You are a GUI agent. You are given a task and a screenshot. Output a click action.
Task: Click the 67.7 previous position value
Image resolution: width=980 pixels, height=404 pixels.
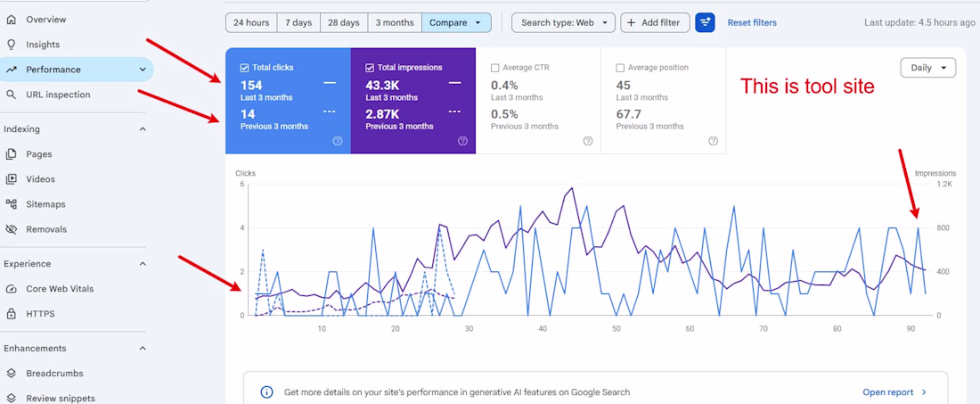point(628,114)
